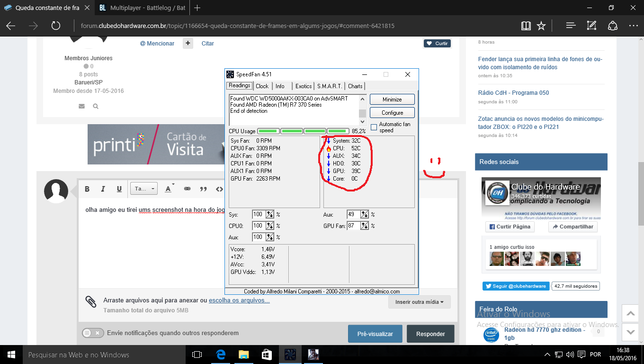Click the Printi Cartão de Visita banner
644x364 pixels.
point(156,144)
